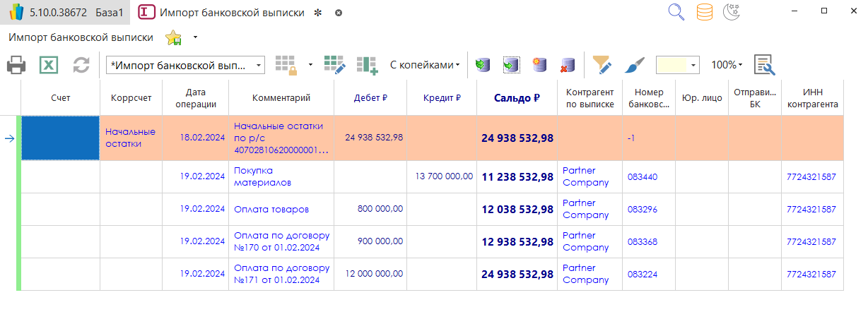The width and height of the screenshot is (868, 319).
Task: Open the filter funnel tool
Action: coord(602,65)
